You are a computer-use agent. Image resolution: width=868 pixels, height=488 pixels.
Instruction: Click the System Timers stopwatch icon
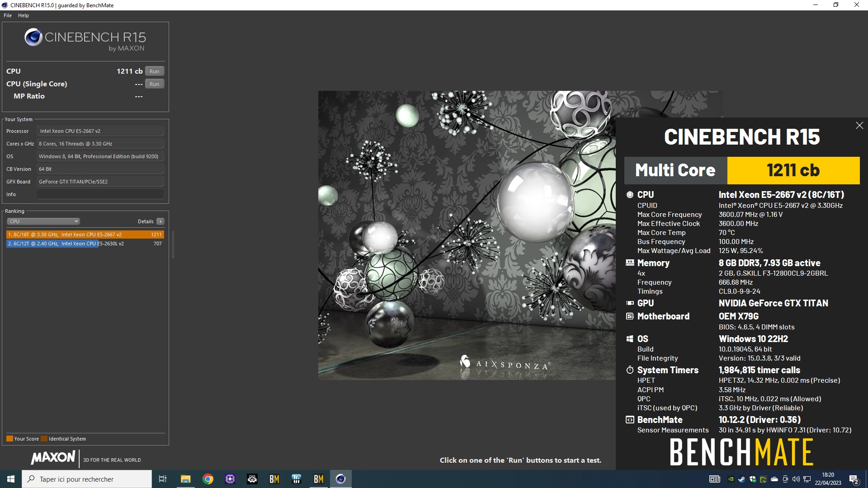[630, 370]
